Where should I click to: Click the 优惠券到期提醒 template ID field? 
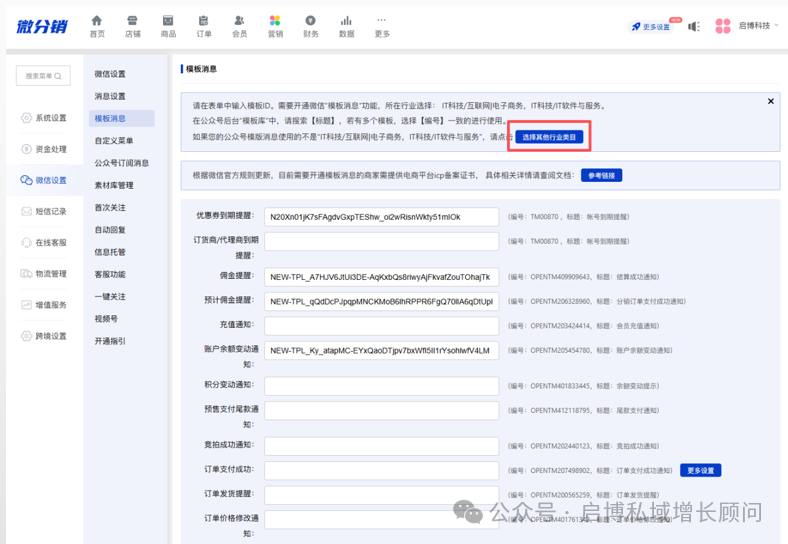381,217
